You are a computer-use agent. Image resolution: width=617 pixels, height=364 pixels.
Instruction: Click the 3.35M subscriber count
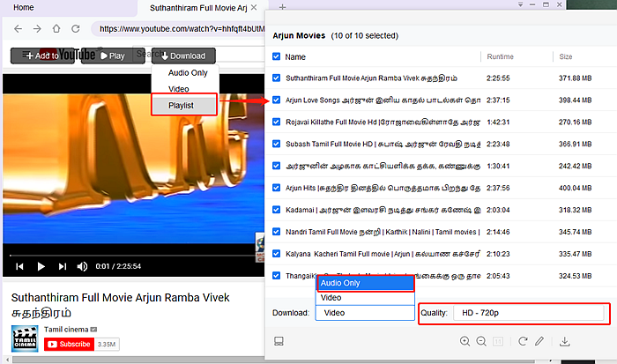tap(107, 344)
